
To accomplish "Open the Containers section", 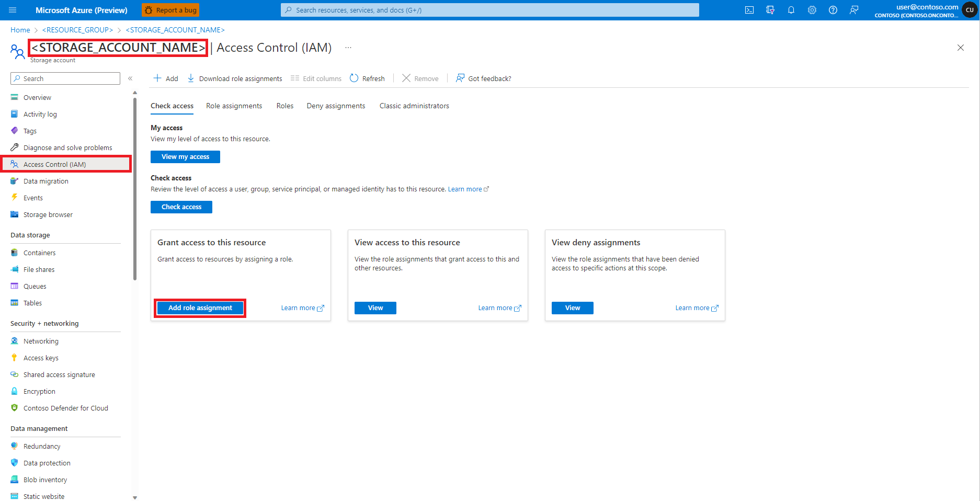I will (39, 253).
